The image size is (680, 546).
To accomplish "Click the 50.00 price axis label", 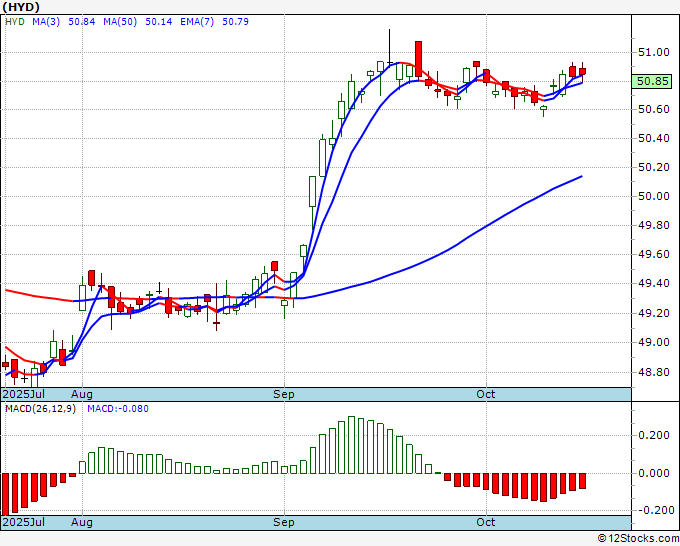I will click(x=654, y=196).
